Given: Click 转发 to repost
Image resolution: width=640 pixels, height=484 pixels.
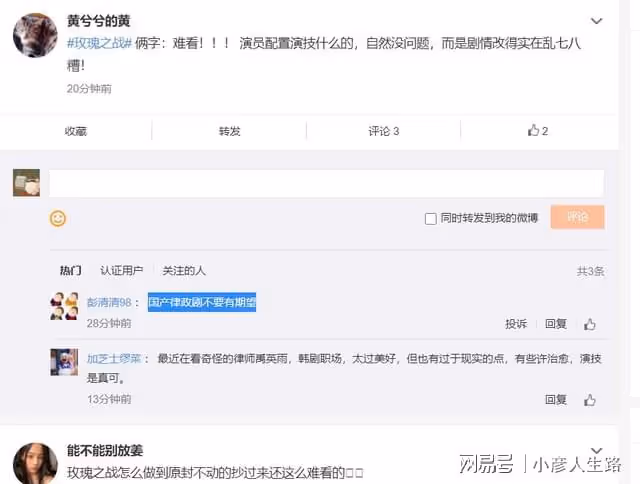Looking at the screenshot, I should tap(229, 131).
